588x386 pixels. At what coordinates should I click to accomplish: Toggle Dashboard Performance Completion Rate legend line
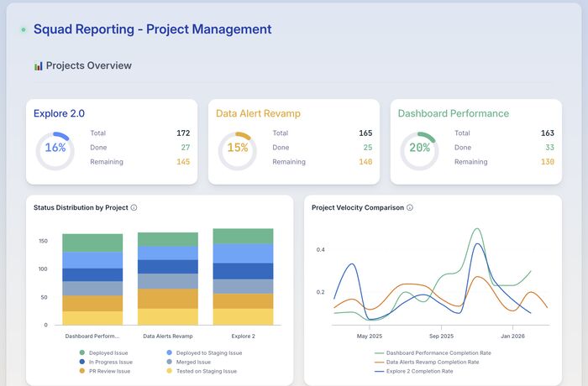click(433, 352)
